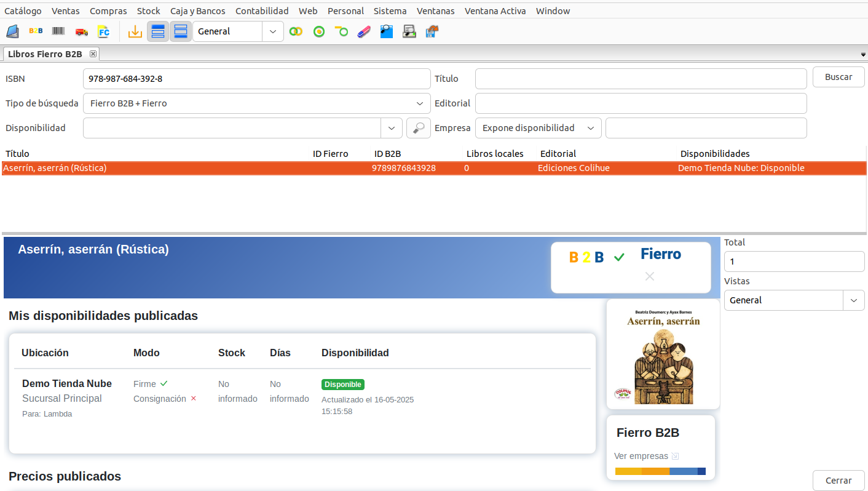Click the B2B toolbar icon
868x491 pixels.
click(36, 31)
